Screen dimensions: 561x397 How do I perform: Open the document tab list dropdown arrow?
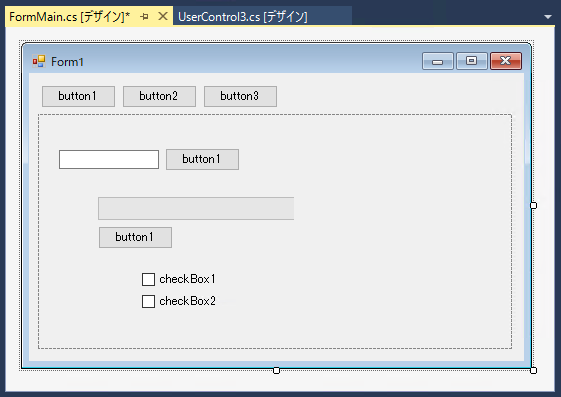click(547, 17)
